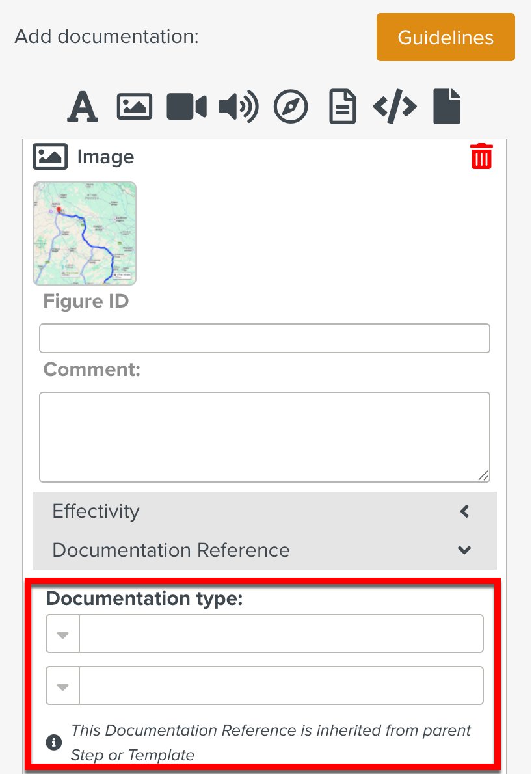Open the first Documentation type dropdown arrow
Viewport: 532px width, 774px height.
coord(63,634)
